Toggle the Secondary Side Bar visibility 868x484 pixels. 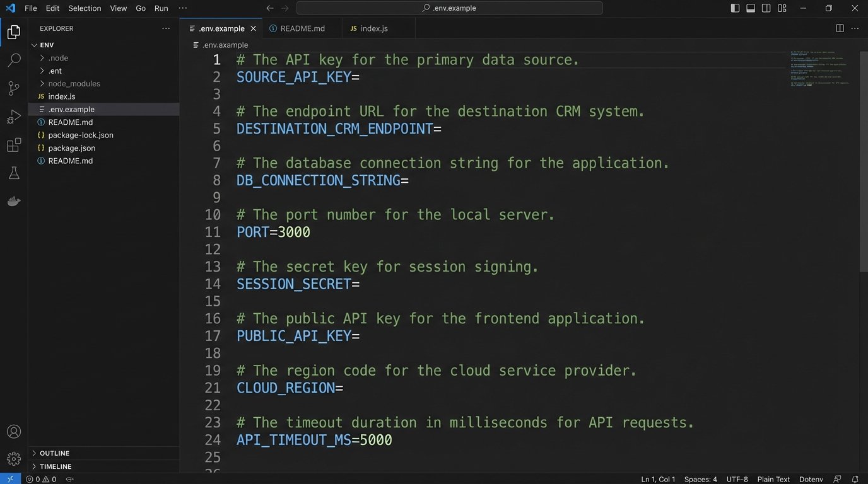tap(765, 8)
